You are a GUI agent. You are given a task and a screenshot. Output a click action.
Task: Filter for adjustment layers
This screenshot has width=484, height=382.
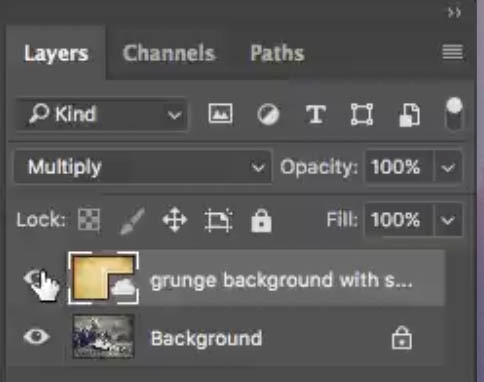coord(268,114)
